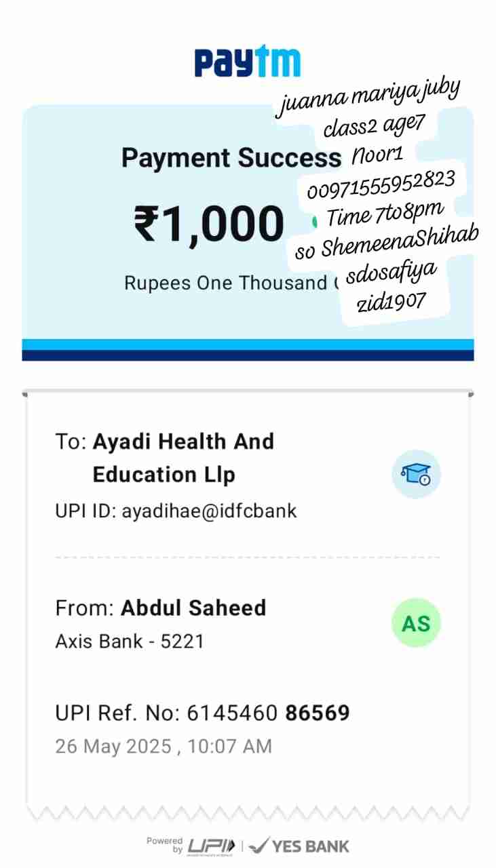Tap the graduation cap education icon
This screenshot has width=496, height=868.
pyautogui.click(x=416, y=475)
